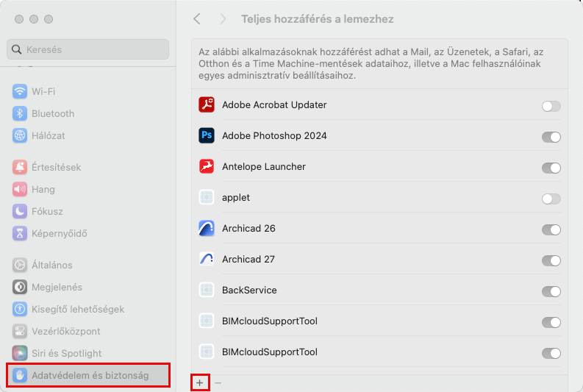Select the Antelope Launcher name
The image size is (583, 392).
pos(264,167)
